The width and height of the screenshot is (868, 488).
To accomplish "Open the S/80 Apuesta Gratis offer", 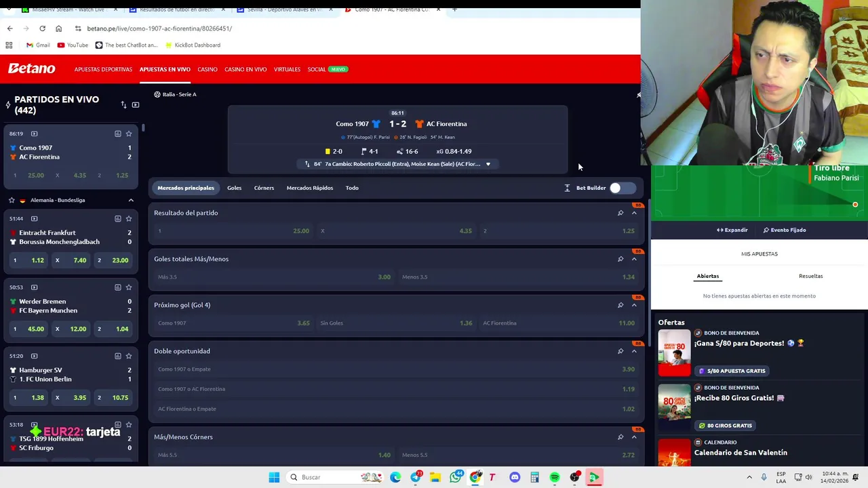I will click(732, 371).
